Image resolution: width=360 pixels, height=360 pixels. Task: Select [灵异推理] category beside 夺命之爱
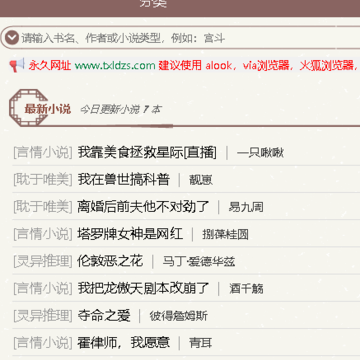point(43,315)
